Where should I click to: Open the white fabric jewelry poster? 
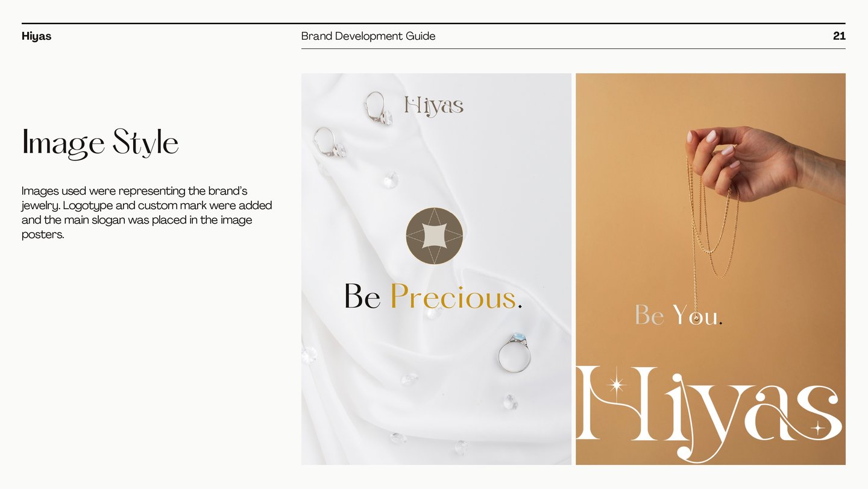(x=436, y=269)
